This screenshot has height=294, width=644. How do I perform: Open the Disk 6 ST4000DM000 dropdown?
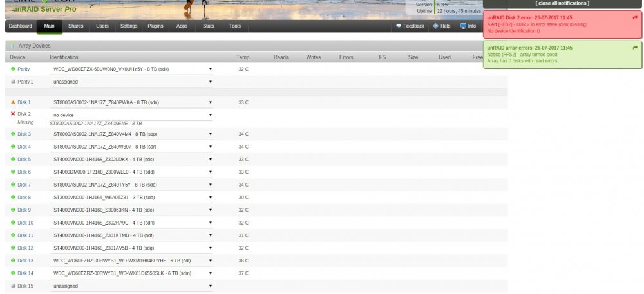pyautogui.click(x=131, y=172)
